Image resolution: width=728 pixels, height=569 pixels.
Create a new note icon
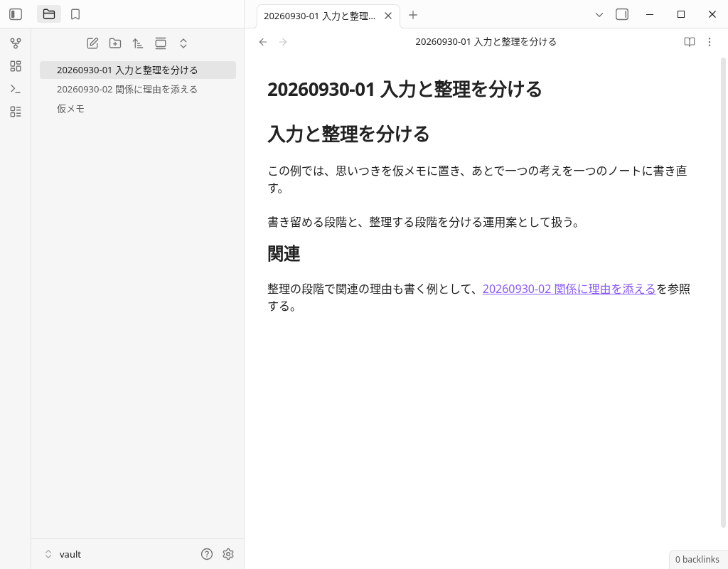pos(92,43)
